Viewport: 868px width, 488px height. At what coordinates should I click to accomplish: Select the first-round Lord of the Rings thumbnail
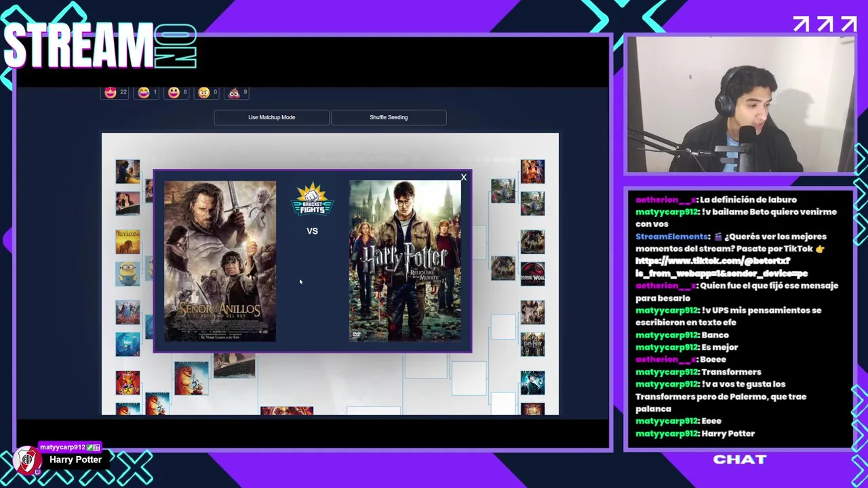coord(532,313)
